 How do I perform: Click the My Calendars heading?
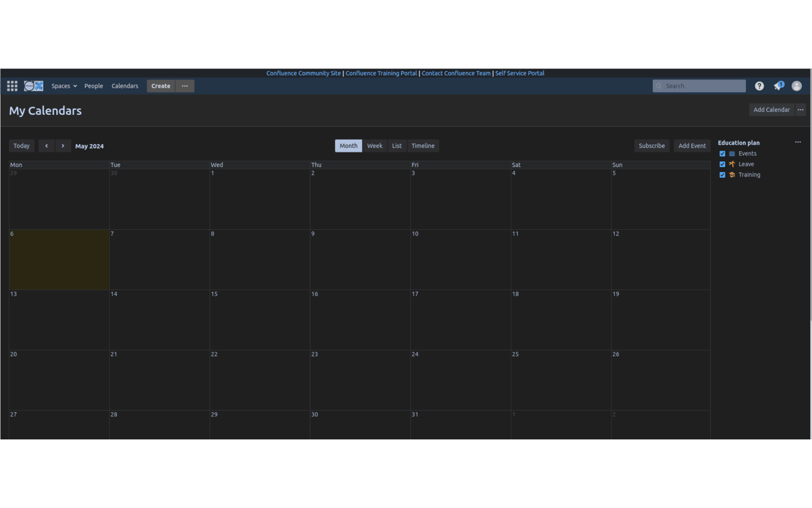(x=45, y=110)
